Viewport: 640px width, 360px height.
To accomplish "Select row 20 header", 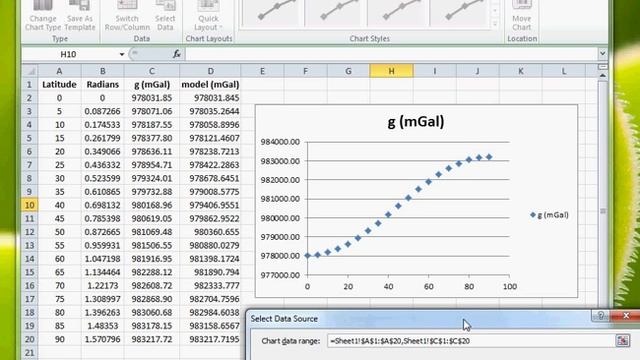I will [29, 339].
